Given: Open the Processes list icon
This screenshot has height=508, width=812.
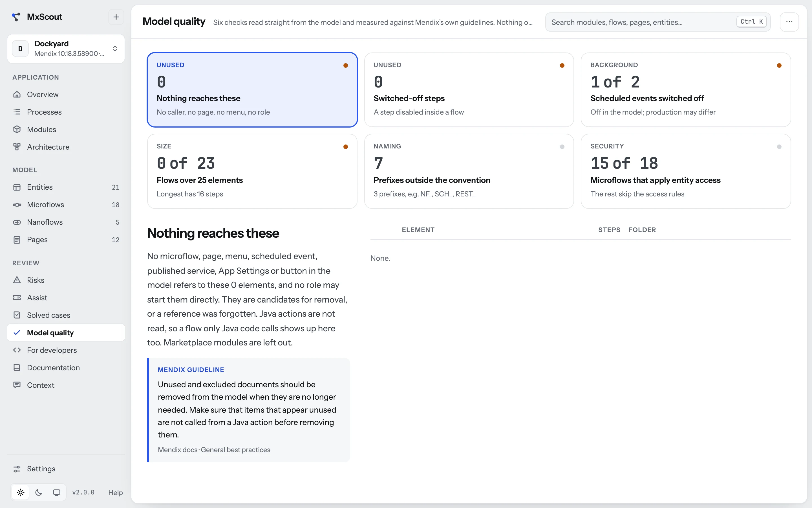Looking at the screenshot, I should [x=17, y=112].
